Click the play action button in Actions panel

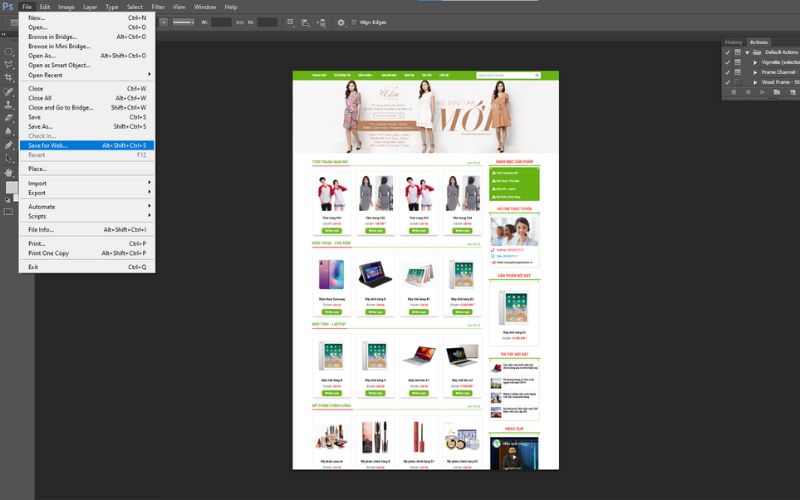click(x=761, y=92)
